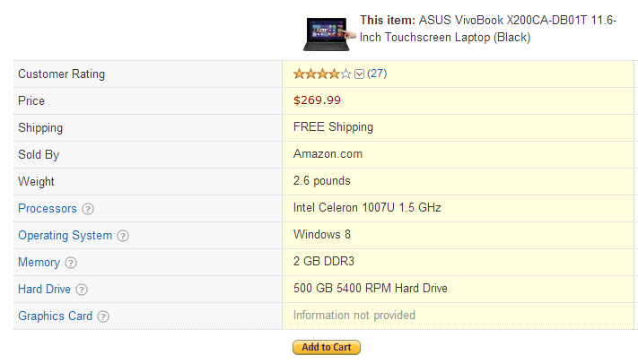Image resolution: width=638 pixels, height=364 pixels.
Task: Click the help icon beside Operating System
Action: point(123,236)
